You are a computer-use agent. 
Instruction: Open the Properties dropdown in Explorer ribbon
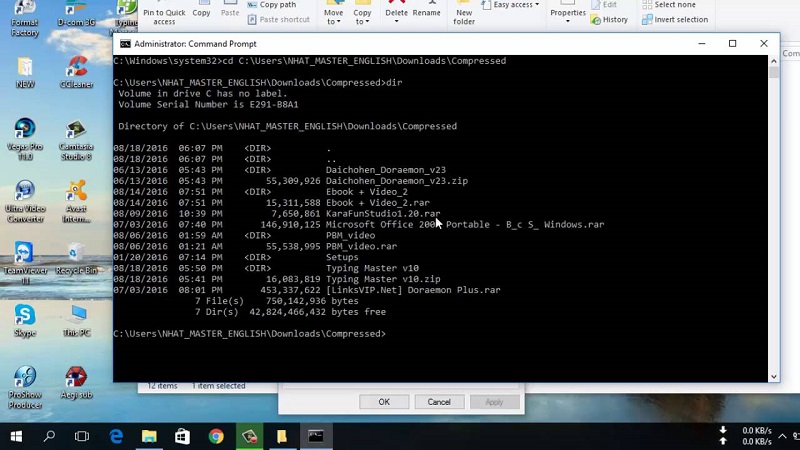click(568, 13)
